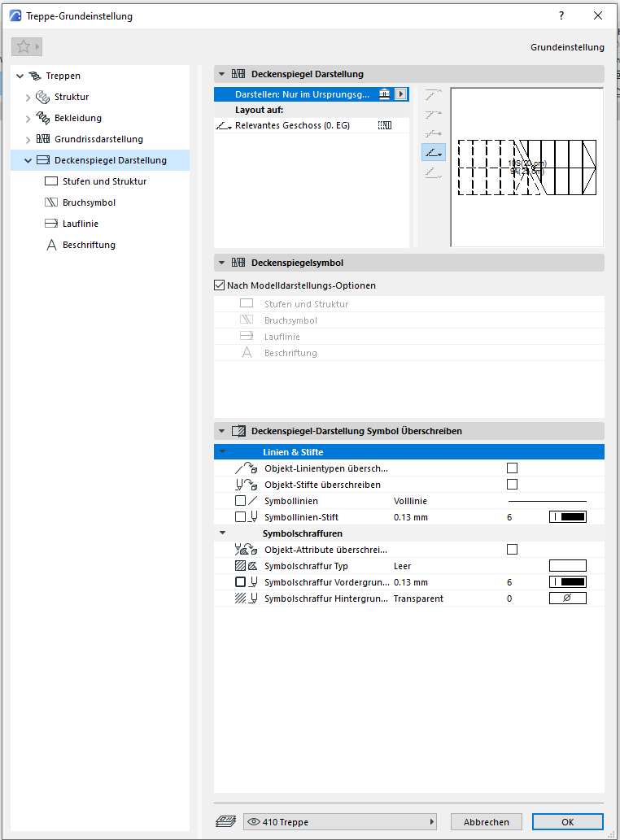Click the favorites star icon
Viewport: 620px width, 840px height.
click(x=24, y=47)
